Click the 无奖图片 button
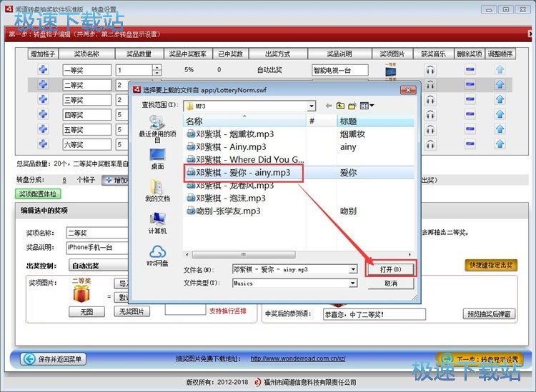 coord(131,311)
